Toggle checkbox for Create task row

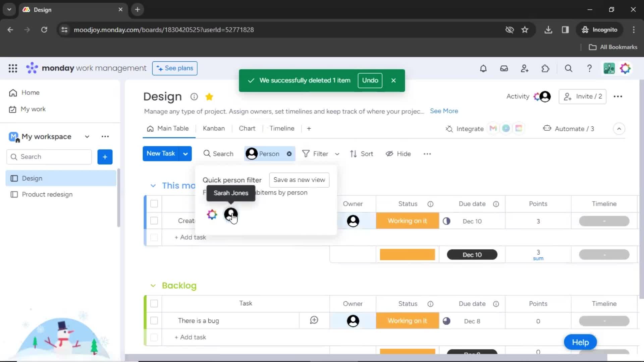154,221
